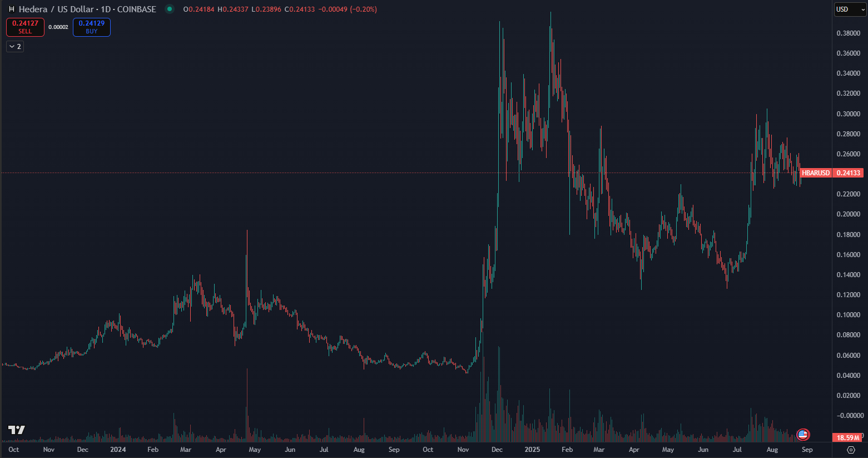The height and width of the screenshot is (458, 868).
Task: Click the 0.04000 price axis label
Action: coord(849,376)
